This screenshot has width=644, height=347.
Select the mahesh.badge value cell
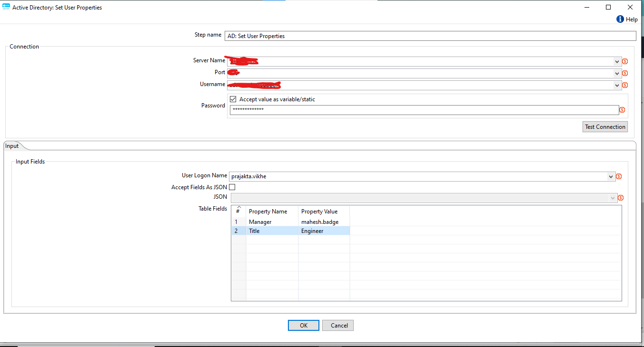324,222
